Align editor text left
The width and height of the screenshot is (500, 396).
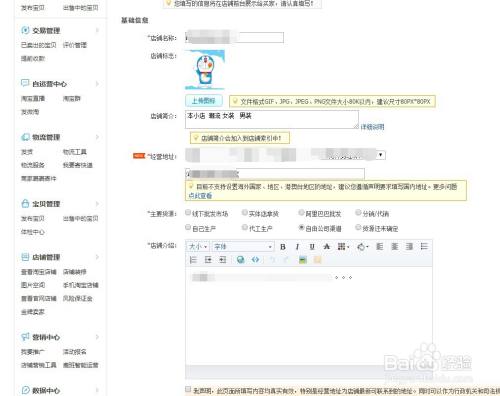click(380, 247)
